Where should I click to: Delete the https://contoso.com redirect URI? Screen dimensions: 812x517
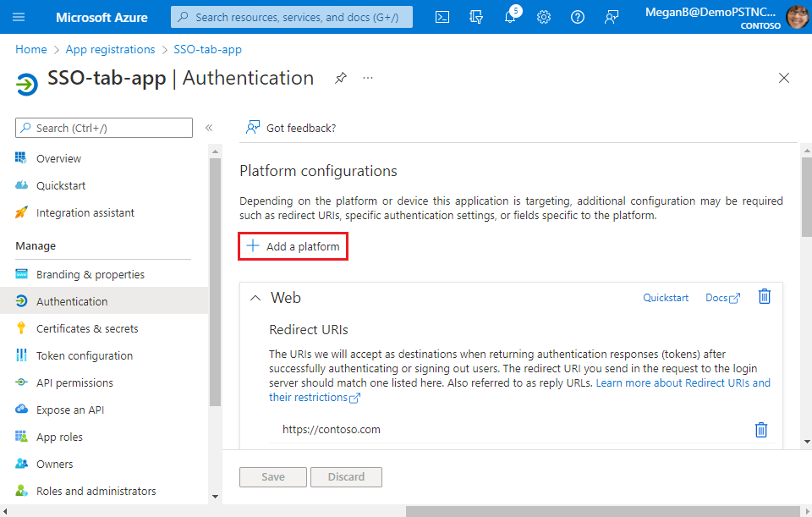[760, 430]
